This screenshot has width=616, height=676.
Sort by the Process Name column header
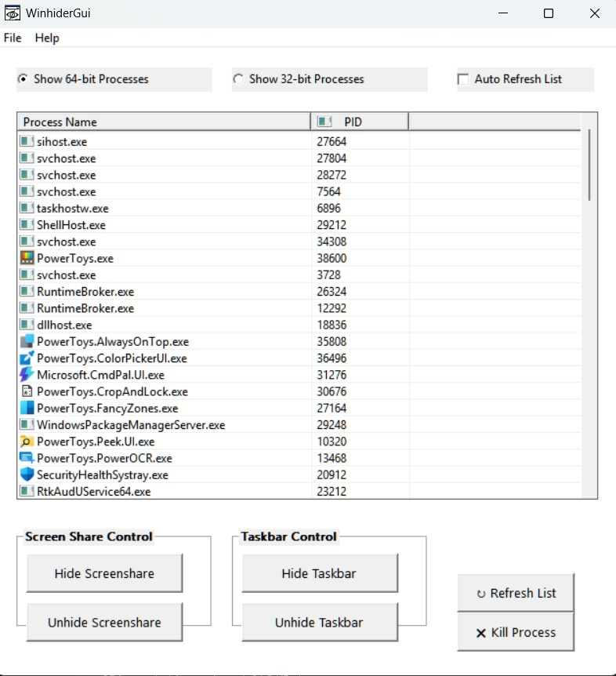point(164,122)
